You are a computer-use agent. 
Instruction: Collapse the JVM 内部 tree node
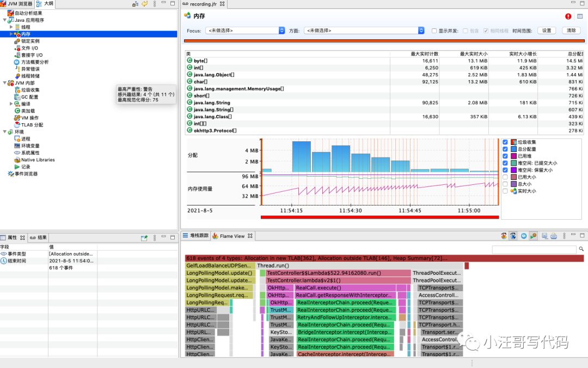4,83
